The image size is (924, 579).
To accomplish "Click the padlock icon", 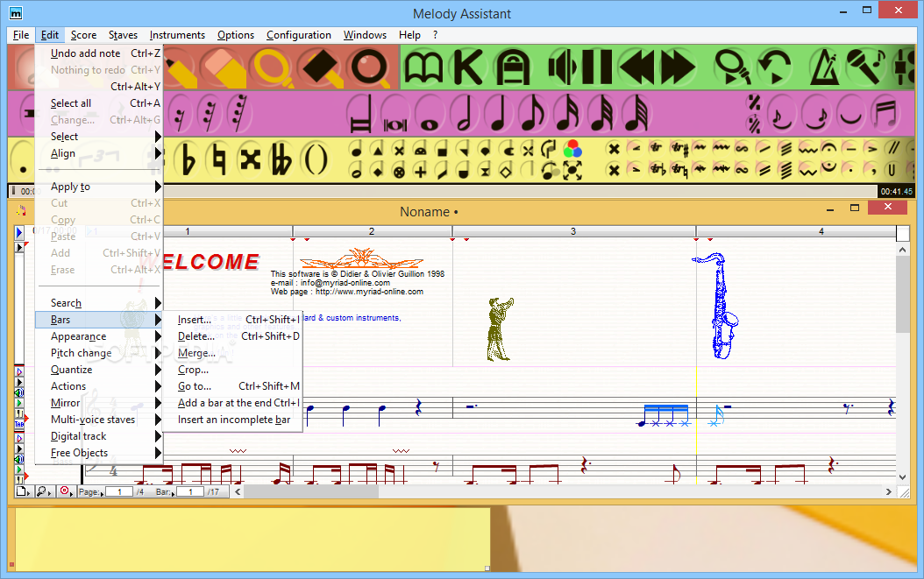I will pos(513,67).
